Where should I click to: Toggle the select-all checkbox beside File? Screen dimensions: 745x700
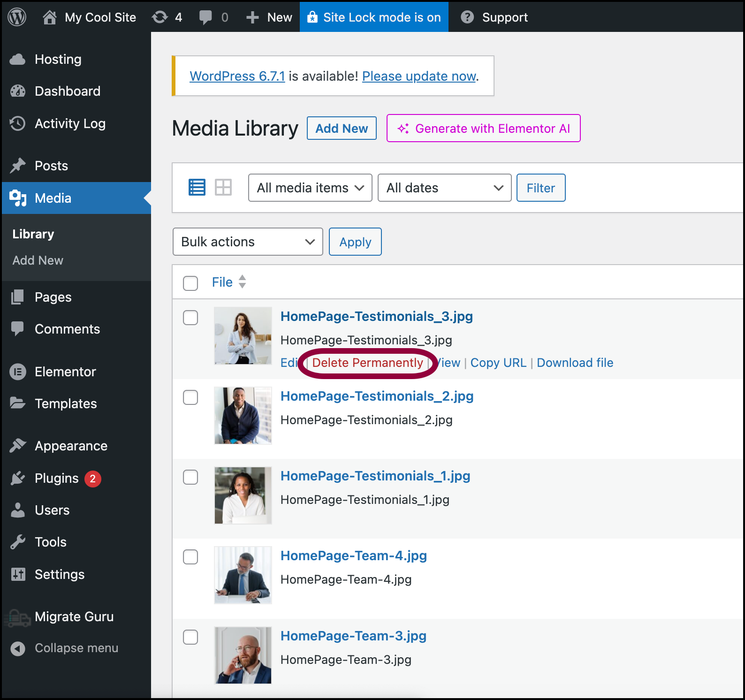tap(190, 283)
